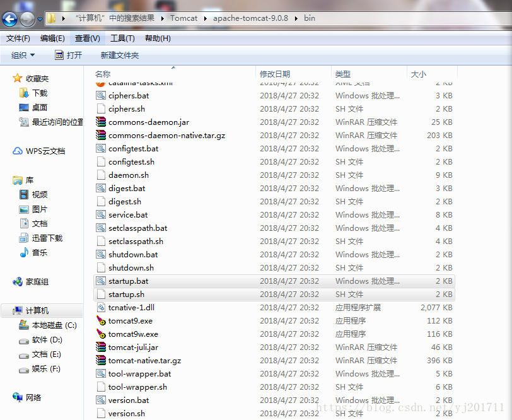Open the 音乐 library
The width and height of the screenshot is (512, 420).
click(33, 252)
